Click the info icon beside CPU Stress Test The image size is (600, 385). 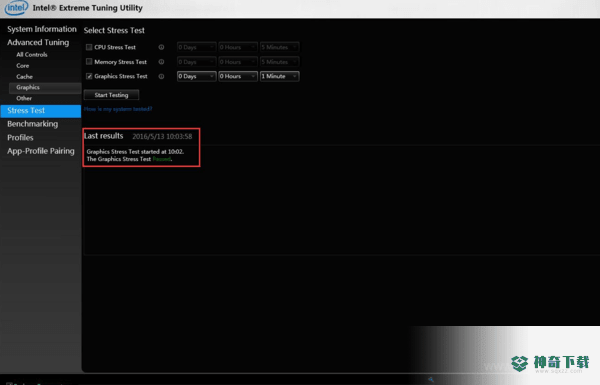[x=161, y=47]
